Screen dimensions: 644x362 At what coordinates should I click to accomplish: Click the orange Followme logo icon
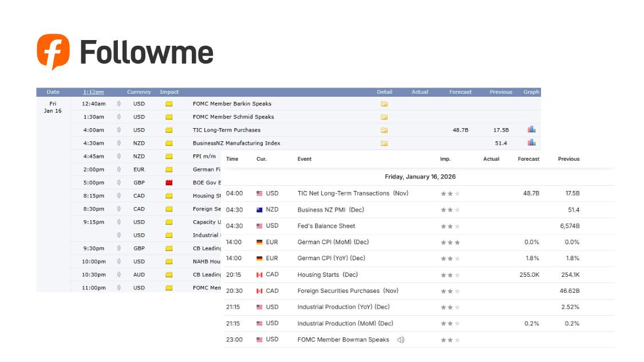click(53, 51)
